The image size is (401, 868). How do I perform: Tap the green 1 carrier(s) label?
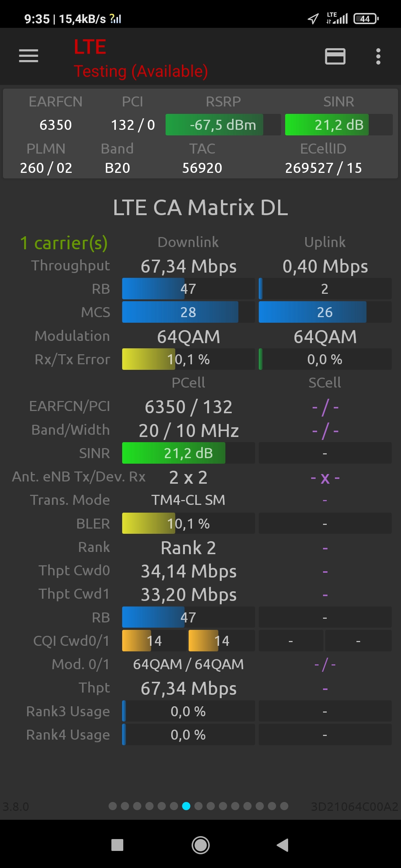pyautogui.click(x=64, y=243)
